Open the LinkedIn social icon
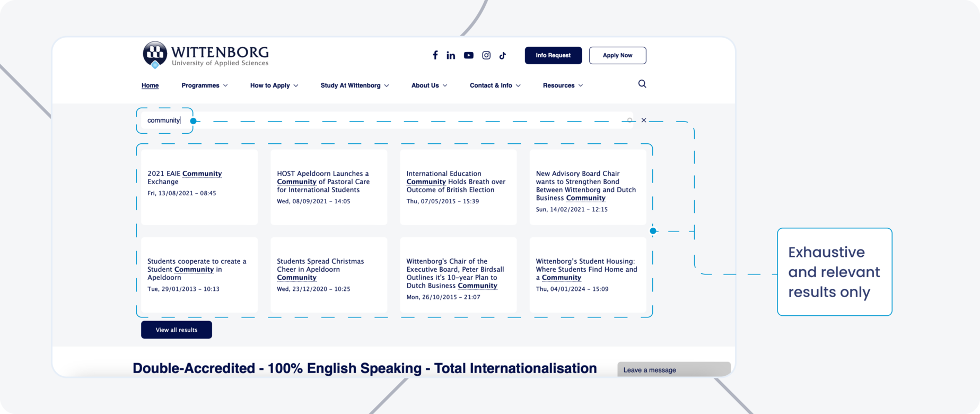The height and width of the screenshot is (414, 980). point(451,55)
